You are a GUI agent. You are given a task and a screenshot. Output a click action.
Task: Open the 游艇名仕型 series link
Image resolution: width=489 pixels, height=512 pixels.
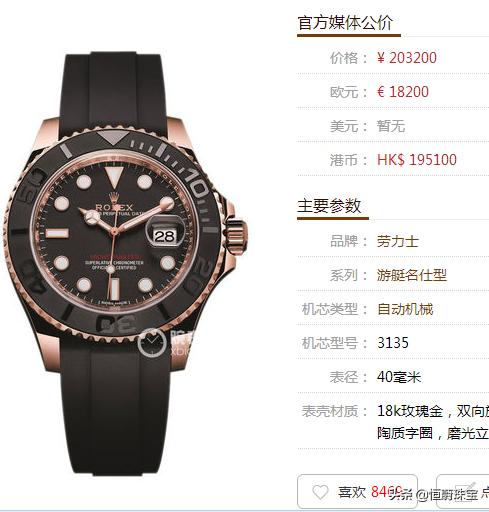tap(412, 275)
